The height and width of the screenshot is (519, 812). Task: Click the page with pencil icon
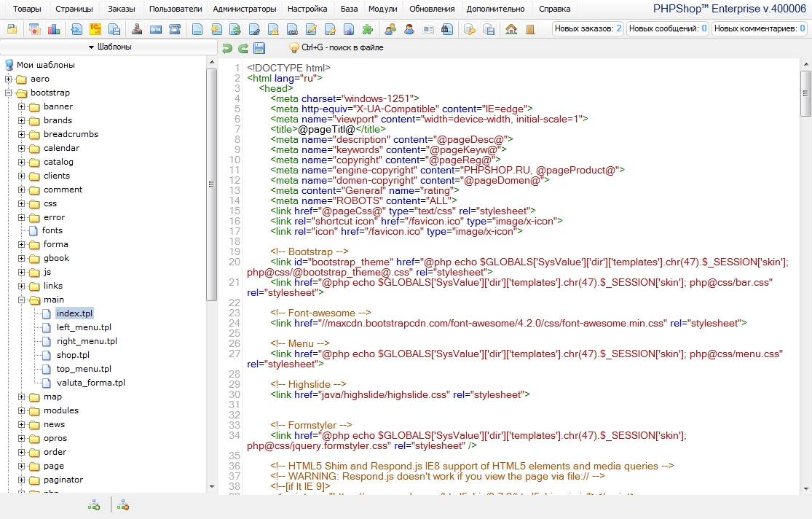pyautogui.click(x=311, y=30)
